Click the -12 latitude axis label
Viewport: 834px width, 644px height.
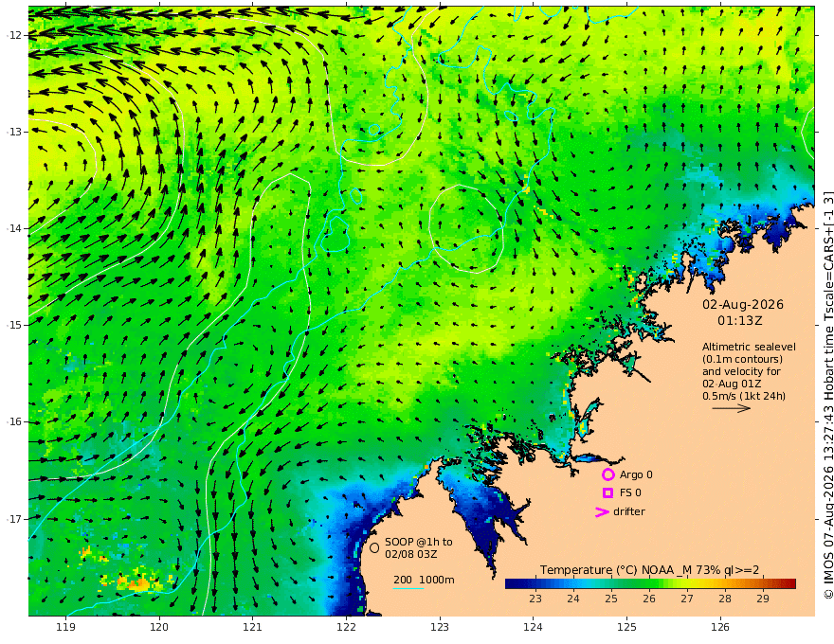coord(14,35)
